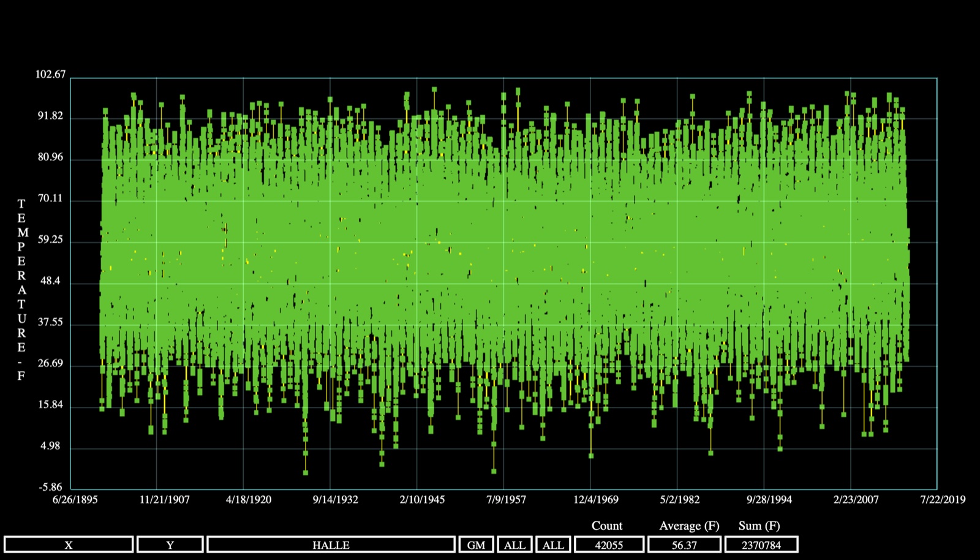Click the 2/23/2007 date label
Image resolution: width=980 pixels, height=560 pixels.
tap(856, 499)
